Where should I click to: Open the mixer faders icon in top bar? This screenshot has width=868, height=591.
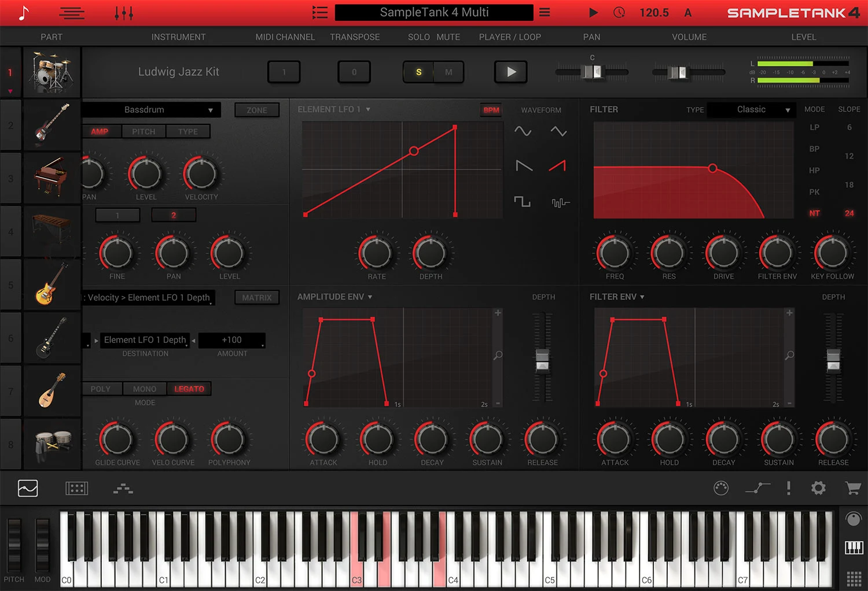click(123, 13)
